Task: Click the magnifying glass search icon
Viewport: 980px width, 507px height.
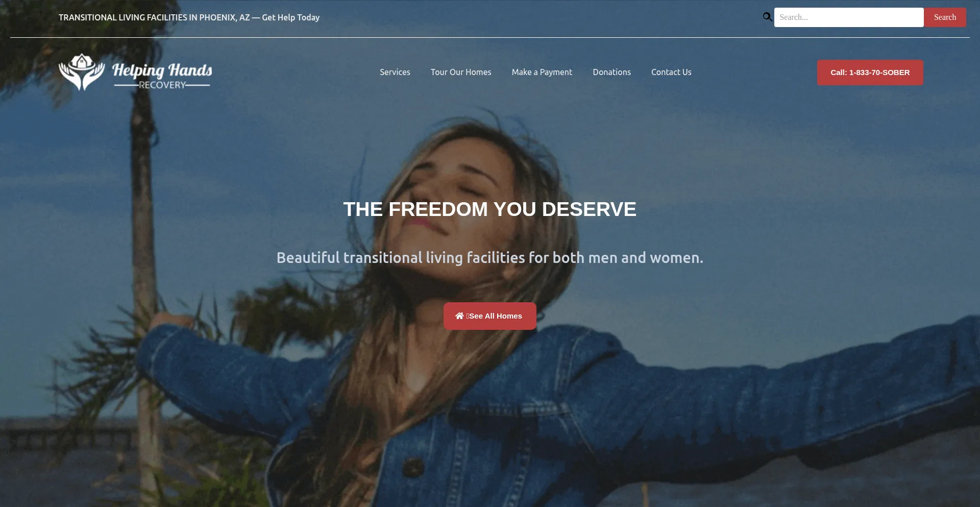Action: pos(767,17)
